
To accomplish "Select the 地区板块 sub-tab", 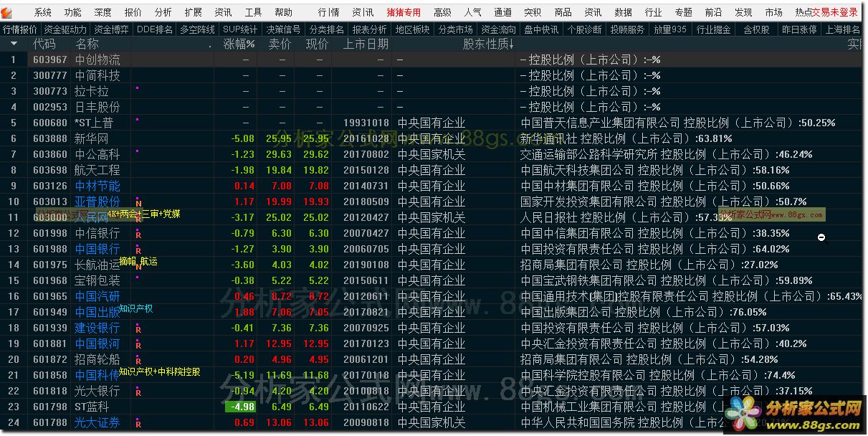I will (x=413, y=29).
